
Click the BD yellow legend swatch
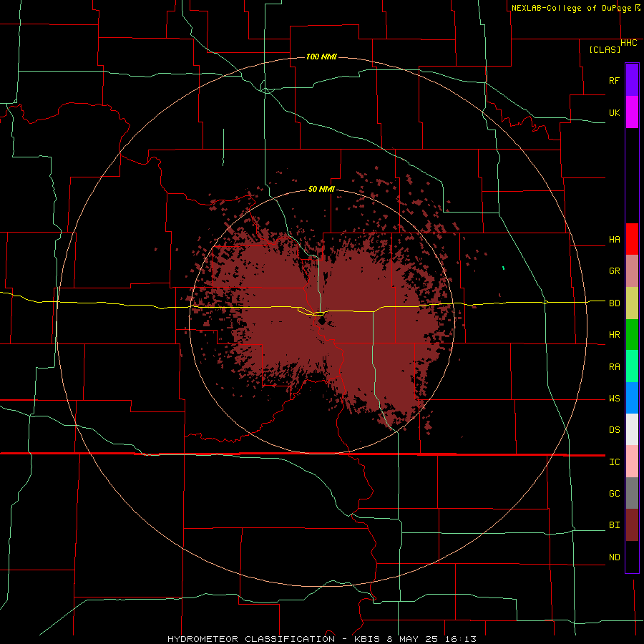click(x=632, y=303)
